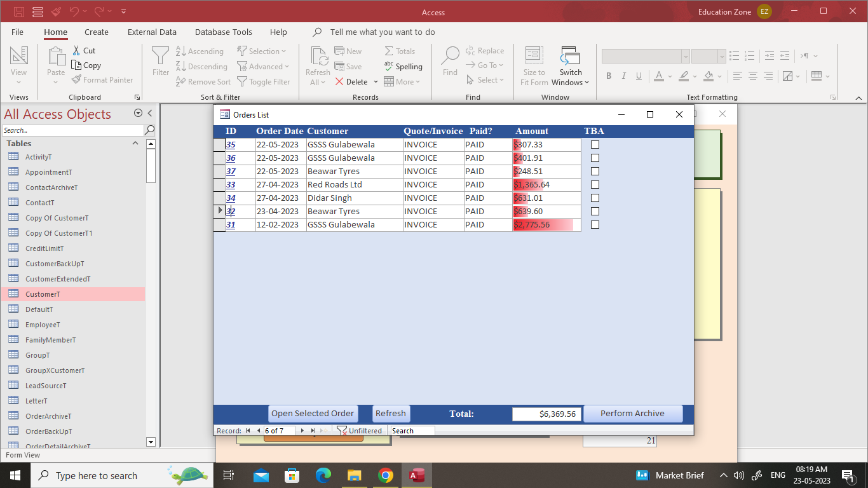868x488 pixels.
Task: Click Switch Windows in the ribbon
Action: pyautogui.click(x=570, y=66)
